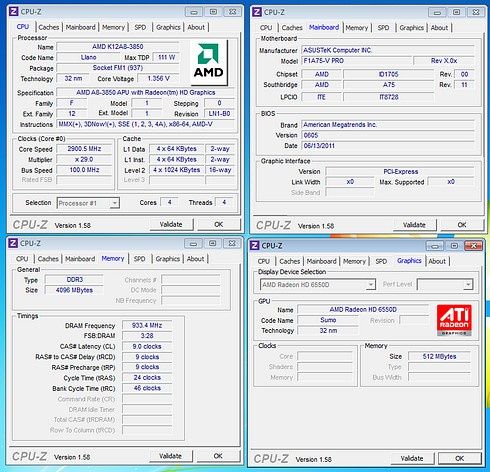
Task: Click CPU-Z icon in the CPU window's title bar
Action: pyautogui.click(x=13, y=12)
